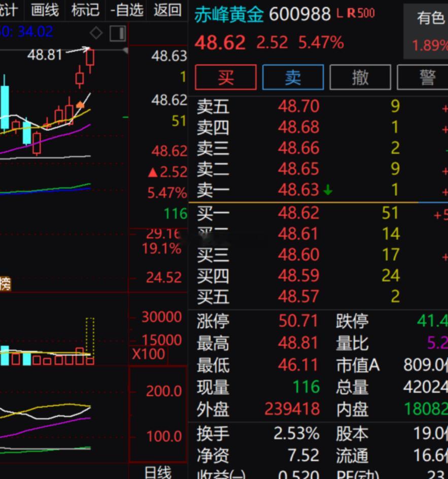Select 卖五 ask price 48.70
Image resolution: width=448 pixels, height=479 pixels.
click(x=298, y=106)
